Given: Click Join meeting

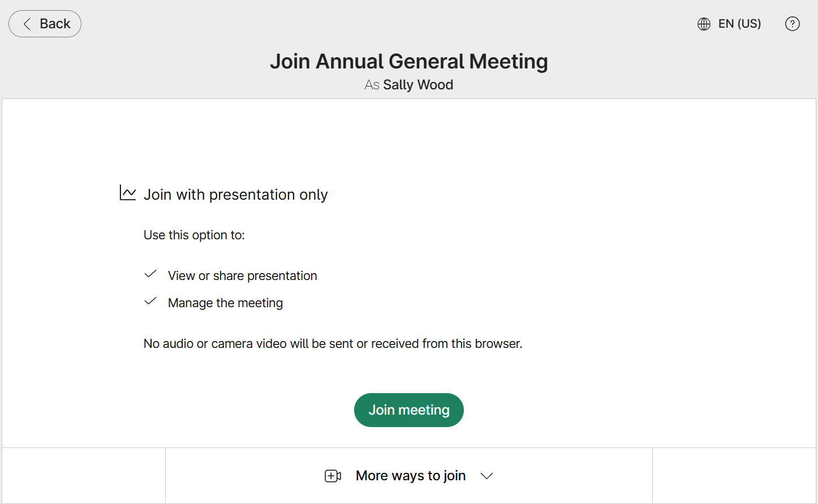Looking at the screenshot, I should click(x=408, y=410).
